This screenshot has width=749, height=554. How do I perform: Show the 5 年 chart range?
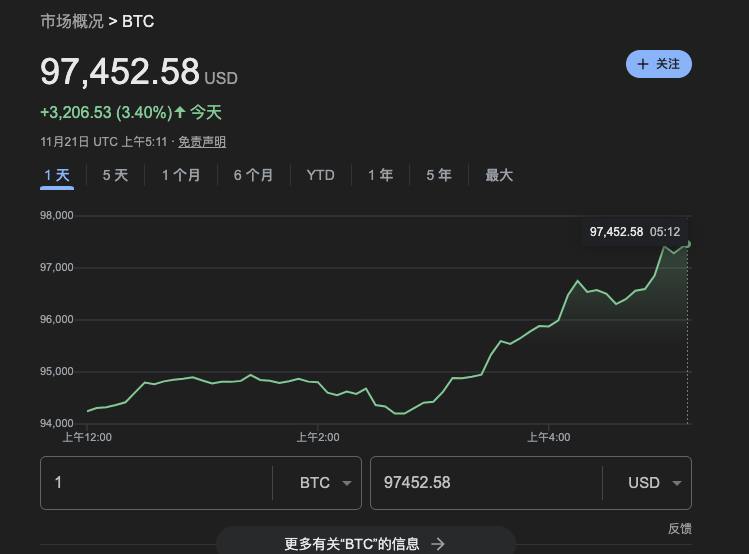[x=439, y=175]
